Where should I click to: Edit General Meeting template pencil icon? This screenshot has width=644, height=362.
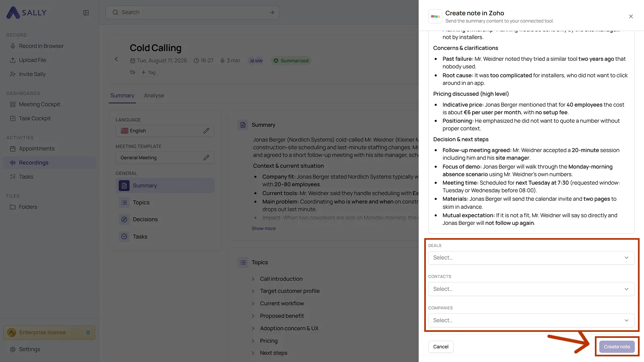(x=206, y=158)
